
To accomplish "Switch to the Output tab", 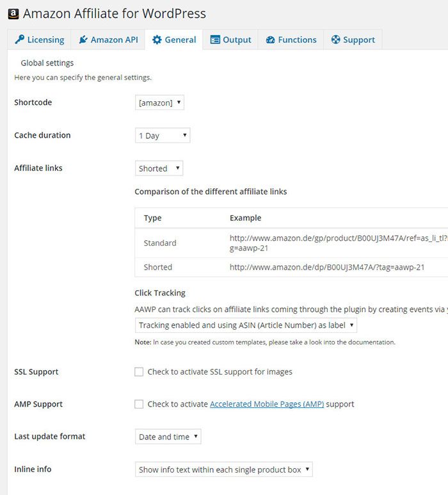I will [230, 40].
